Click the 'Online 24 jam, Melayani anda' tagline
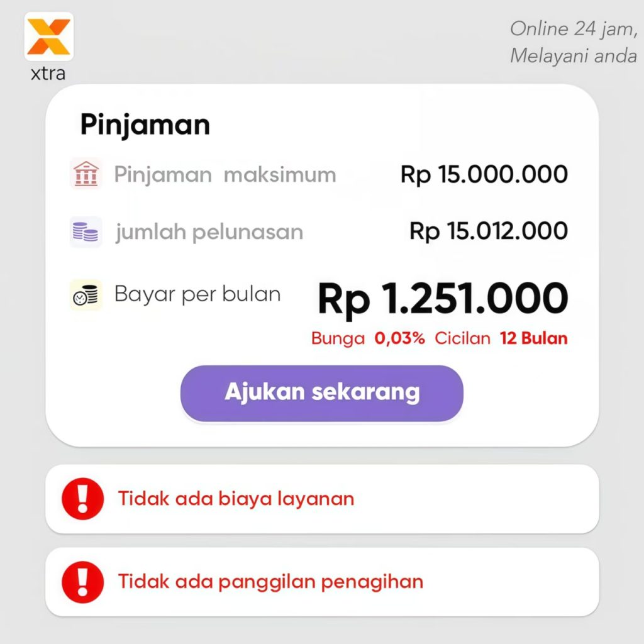The image size is (644, 644). click(x=572, y=42)
